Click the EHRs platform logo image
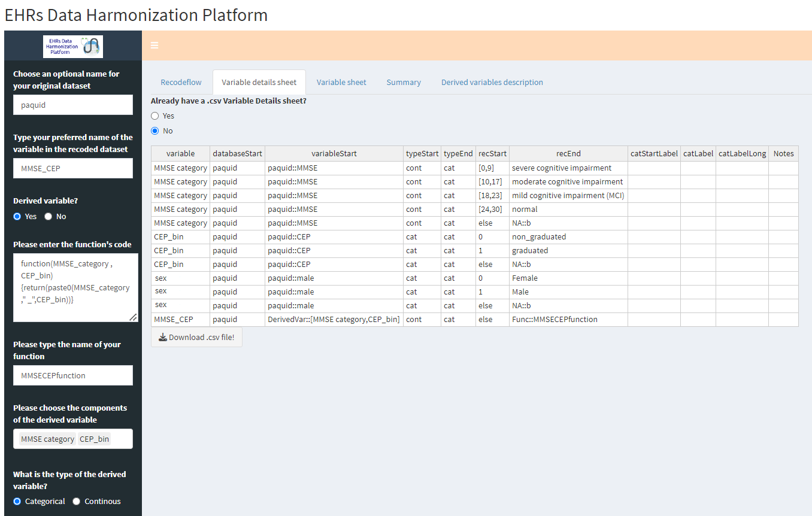The image size is (812, 516). 73,47
